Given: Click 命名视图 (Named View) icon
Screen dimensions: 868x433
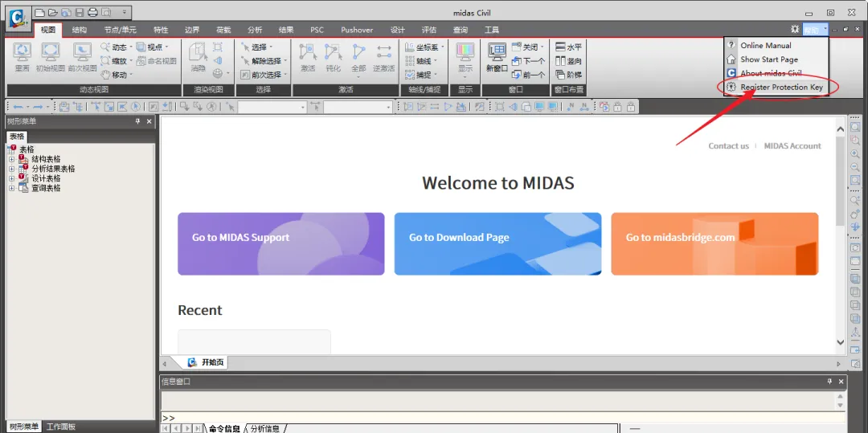Looking at the screenshot, I should [156, 61].
